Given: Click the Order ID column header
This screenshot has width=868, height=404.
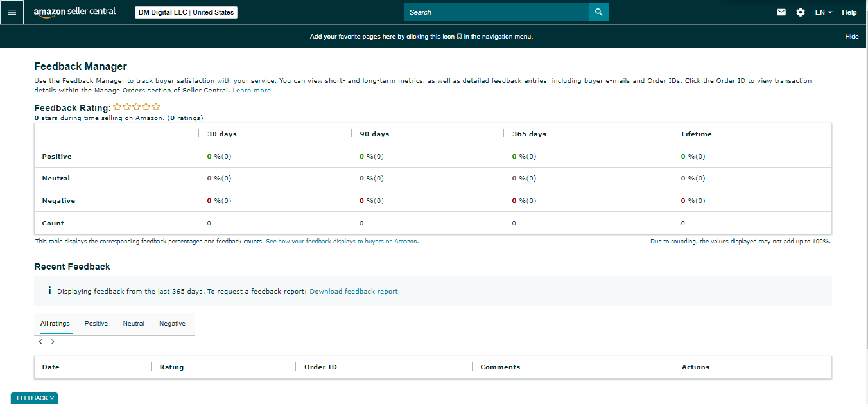Looking at the screenshot, I should pyautogui.click(x=320, y=367).
